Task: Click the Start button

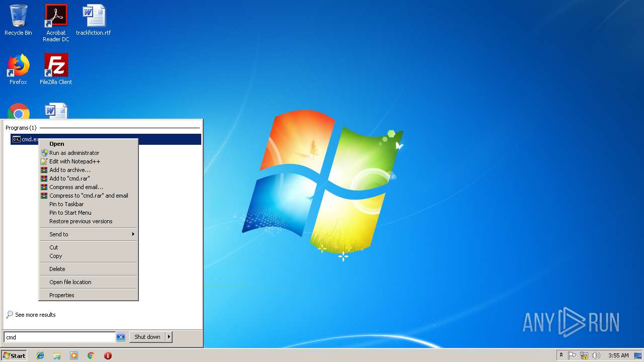Action: (x=14, y=355)
